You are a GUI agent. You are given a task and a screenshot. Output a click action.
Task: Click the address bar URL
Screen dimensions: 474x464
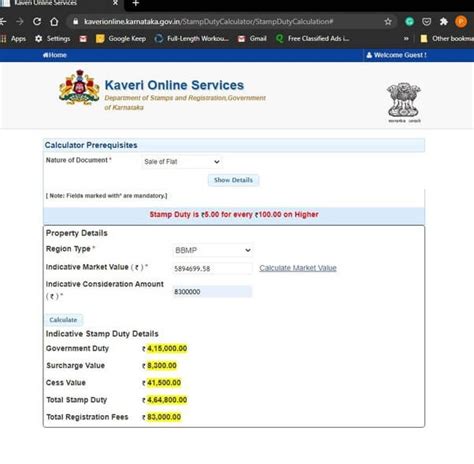click(208, 22)
